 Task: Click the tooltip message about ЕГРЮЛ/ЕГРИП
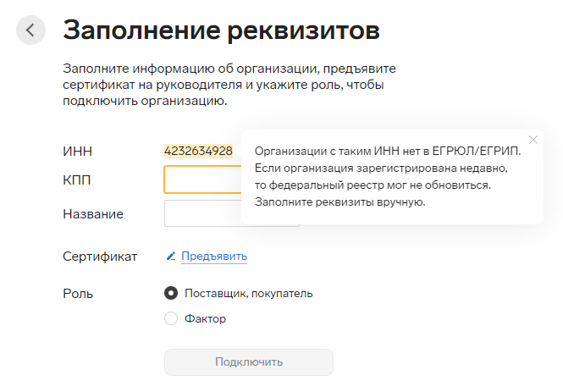(x=388, y=176)
